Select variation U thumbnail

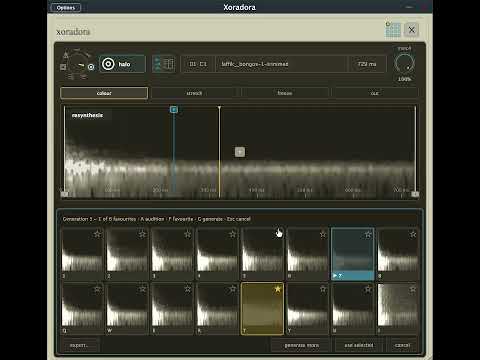[x=353, y=309]
